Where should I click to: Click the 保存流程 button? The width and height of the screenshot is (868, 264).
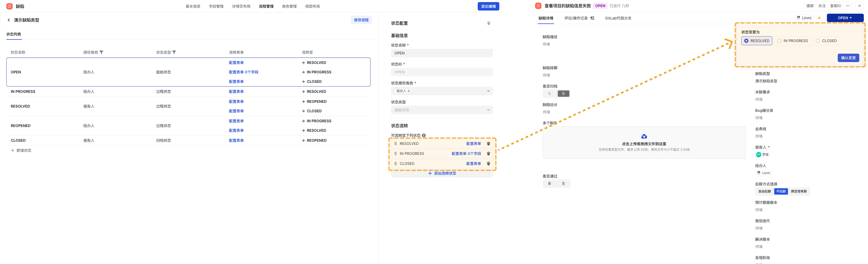click(x=361, y=20)
